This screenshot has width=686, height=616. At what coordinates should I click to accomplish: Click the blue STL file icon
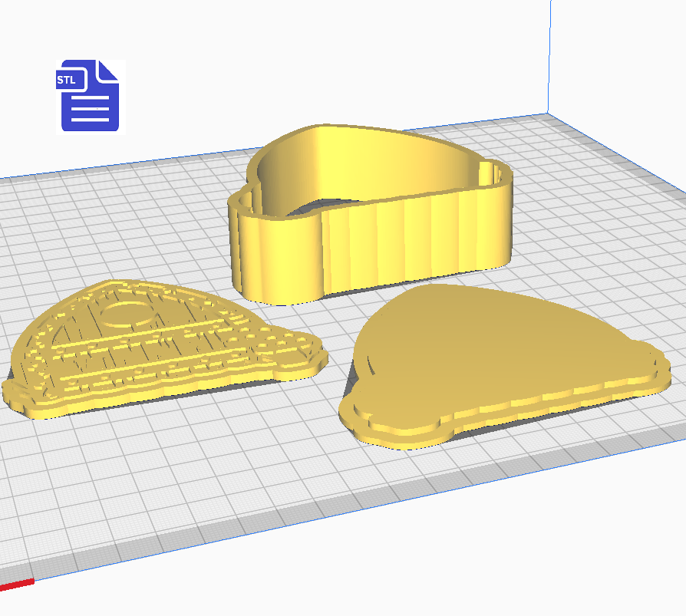91,96
